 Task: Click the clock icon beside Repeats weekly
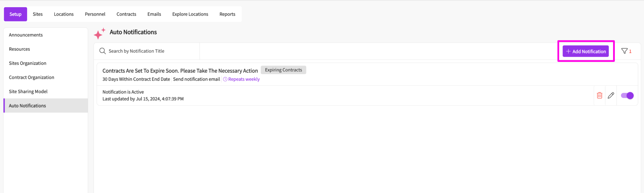pyautogui.click(x=225, y=79)
